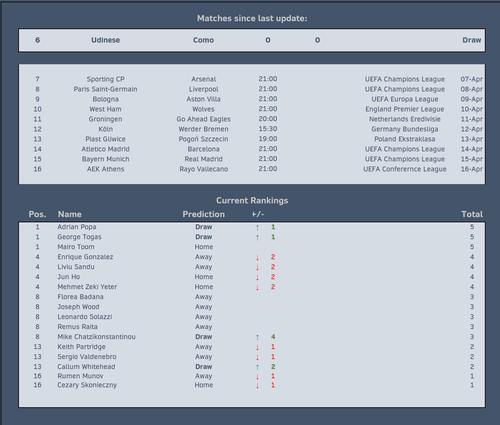This screenshot has height=425, width=500.
Task: Select Poland Ekstraklasa competition label
Action: click(405, 139)
